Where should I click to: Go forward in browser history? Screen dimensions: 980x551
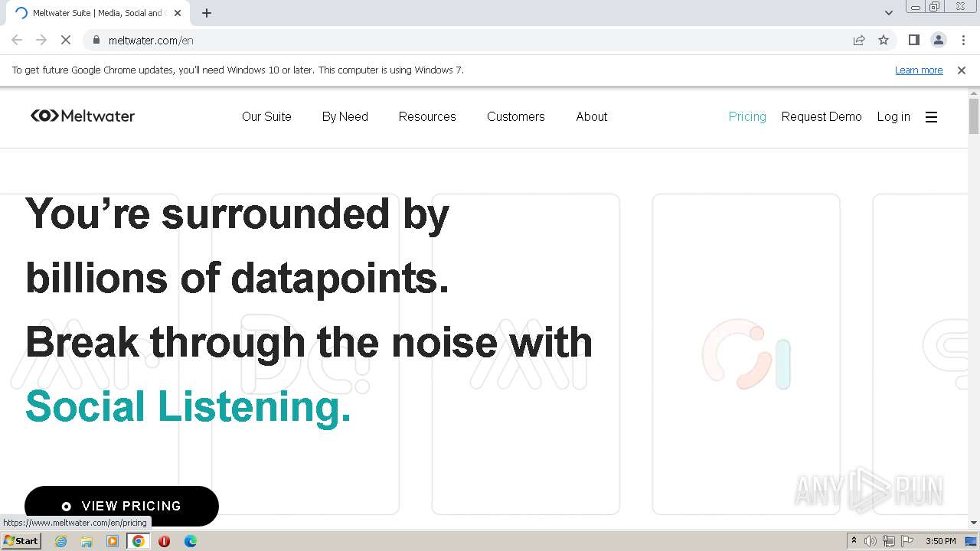pyautogui.click(x=41, y=40)
